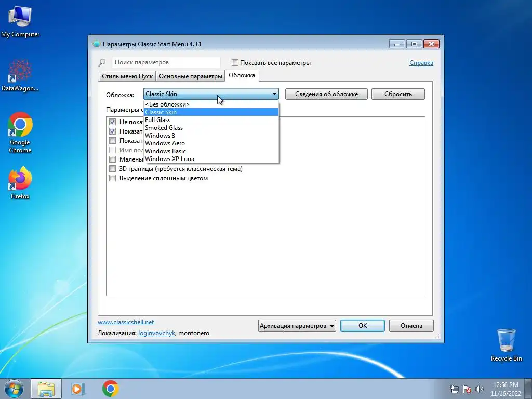Viewport: 532px width, 399px height.
Task: Click Сведения об обложке button
Action: click(x=326, y=94)
